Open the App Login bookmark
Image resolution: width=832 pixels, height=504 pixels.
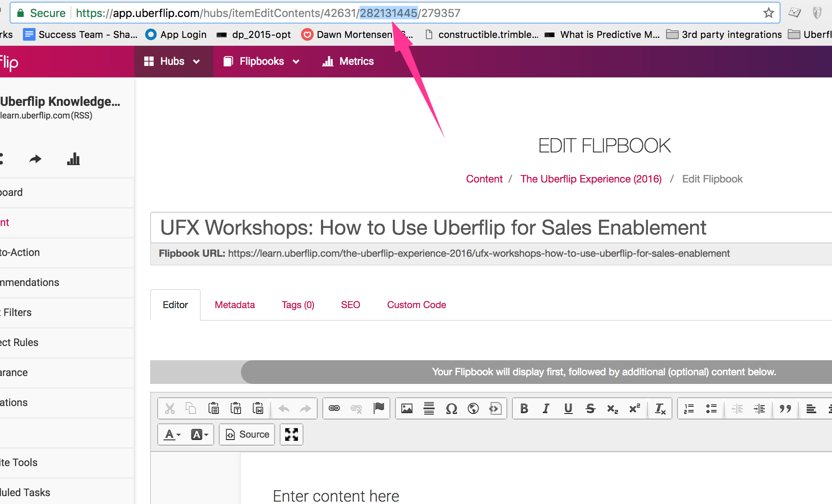click(x=176, y=35)
